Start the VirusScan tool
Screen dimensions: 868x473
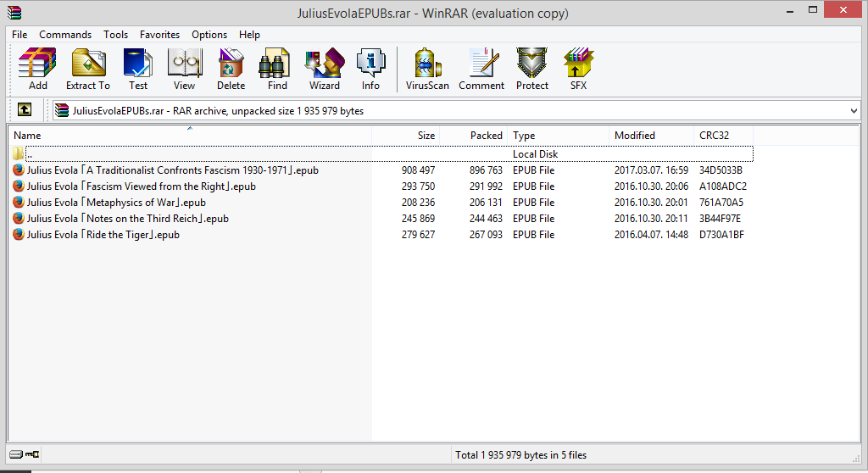click(x=427, y=69)
